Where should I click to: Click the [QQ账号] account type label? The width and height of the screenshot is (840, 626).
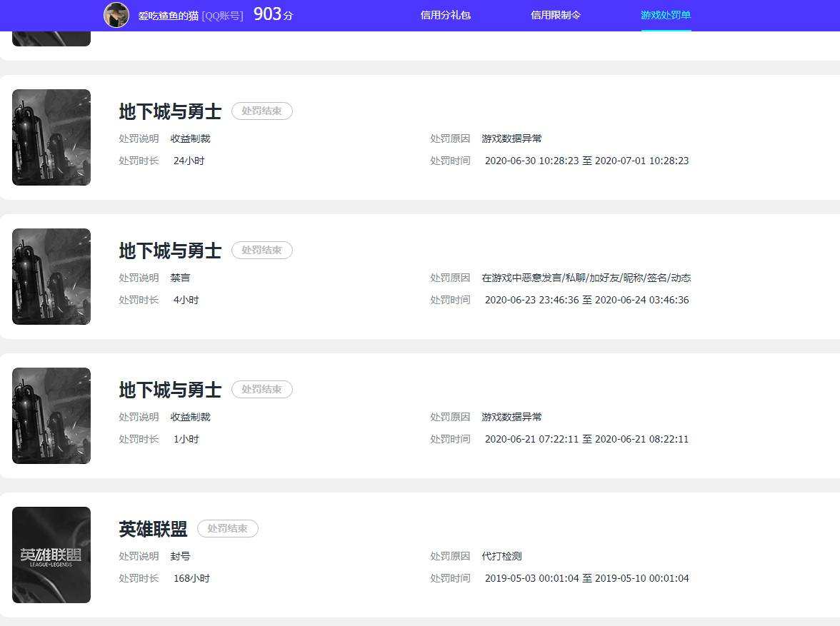[222, 16]
